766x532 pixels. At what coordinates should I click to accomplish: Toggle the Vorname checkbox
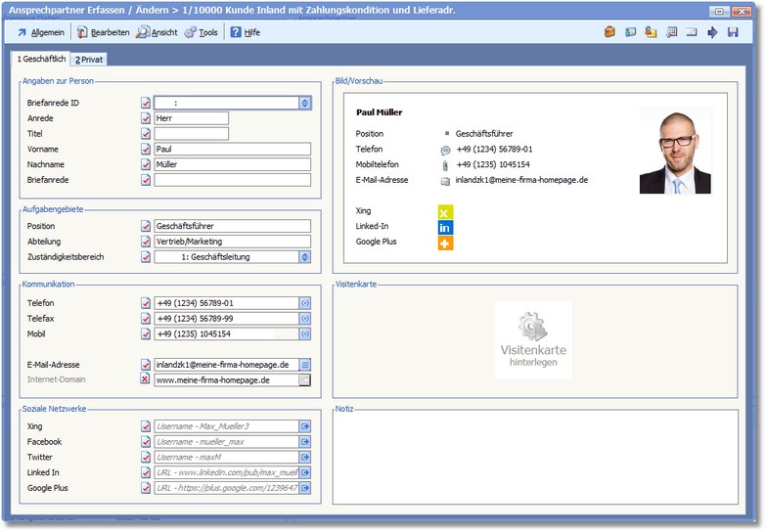146,150
